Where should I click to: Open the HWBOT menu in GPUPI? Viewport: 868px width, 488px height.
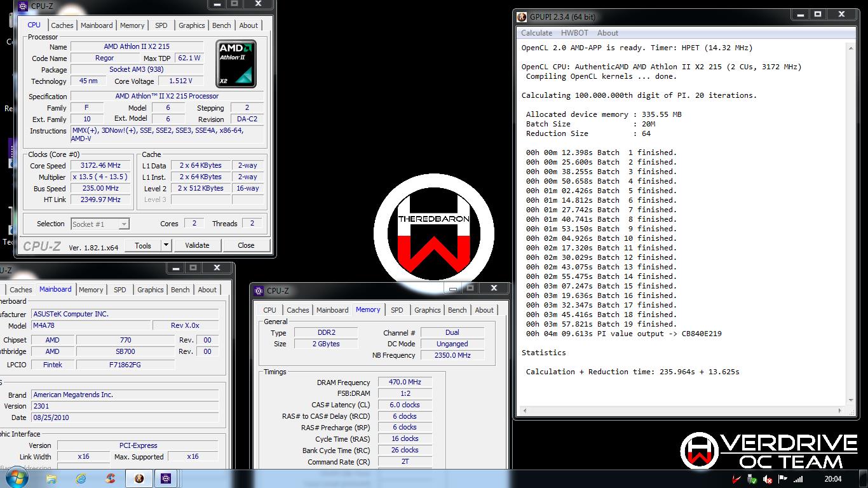click(x=575, y=33)
